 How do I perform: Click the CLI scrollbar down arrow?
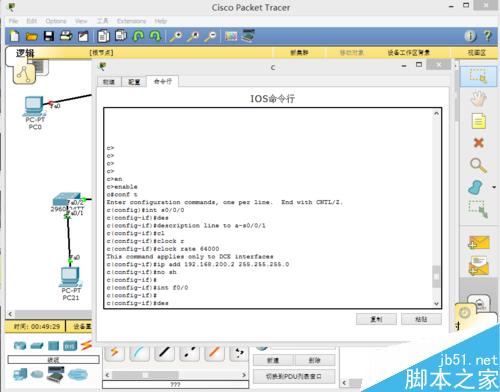(436, 304)
